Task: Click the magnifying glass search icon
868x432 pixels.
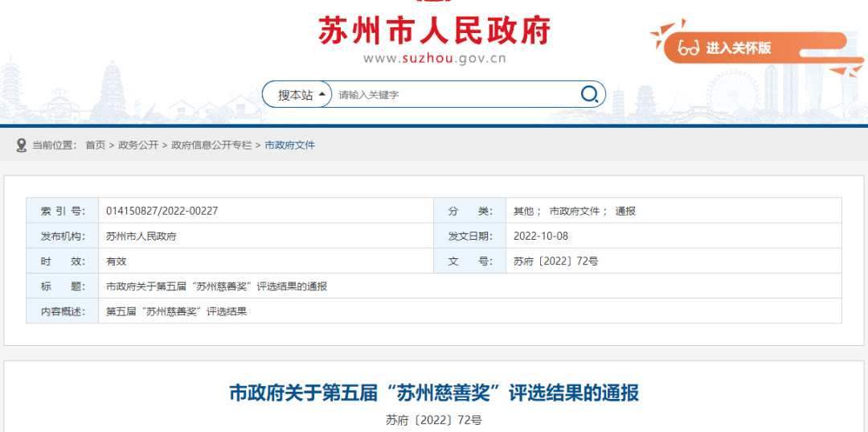Action: (590, 94)
